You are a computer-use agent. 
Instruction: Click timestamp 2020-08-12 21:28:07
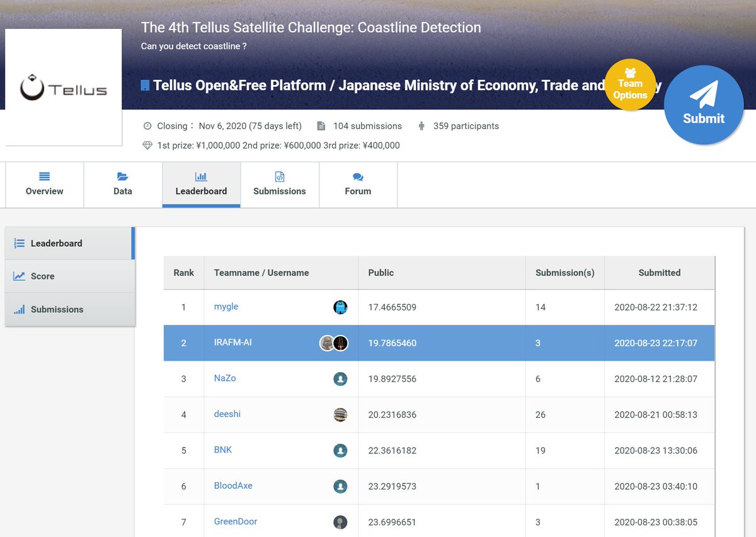656,379
